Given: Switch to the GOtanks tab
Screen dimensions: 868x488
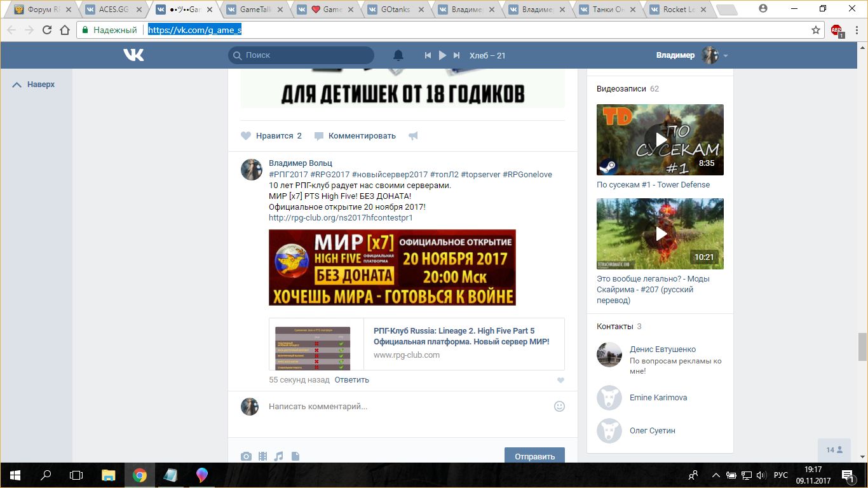Looking at the screenshot, I should pos(397,10).
